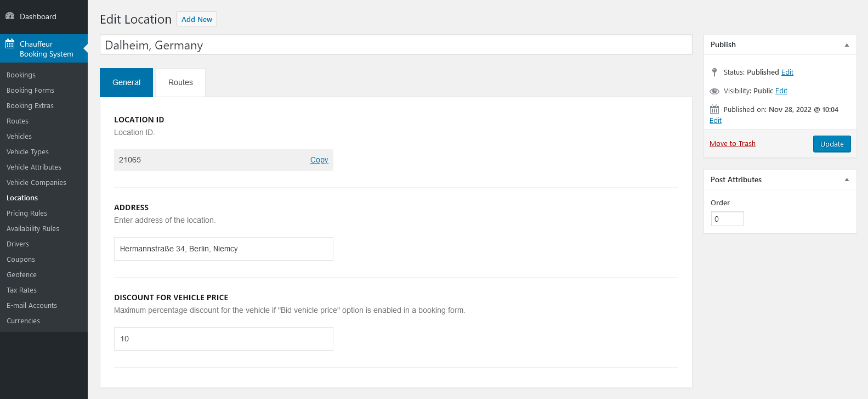
Task: Focus the discount for vehicle price field
Action: pos(223,339)
